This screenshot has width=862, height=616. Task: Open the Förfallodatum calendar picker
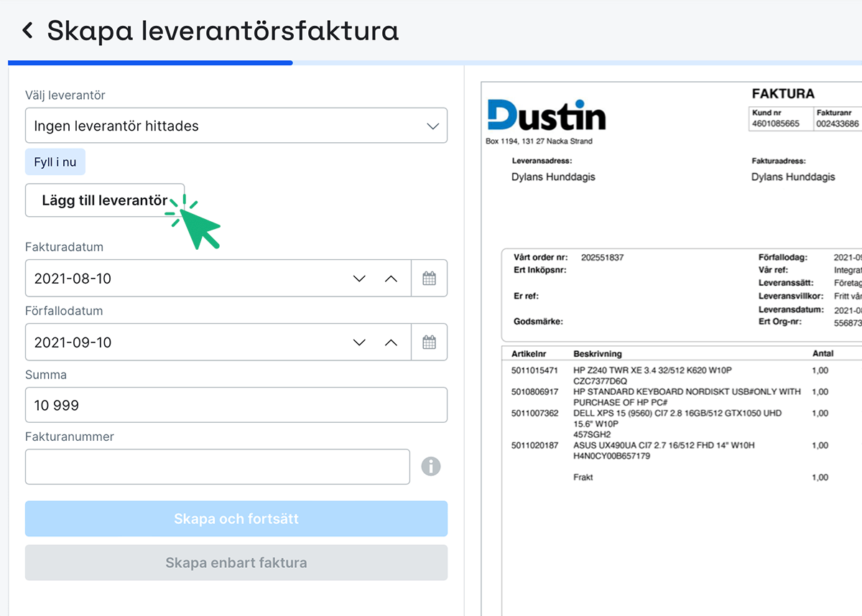(430, 342)
